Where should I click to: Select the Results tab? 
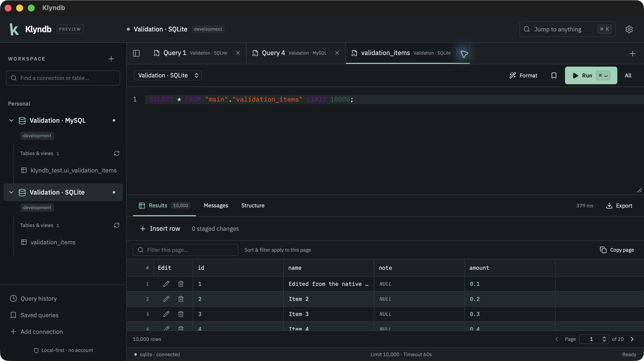pos(165,206)
